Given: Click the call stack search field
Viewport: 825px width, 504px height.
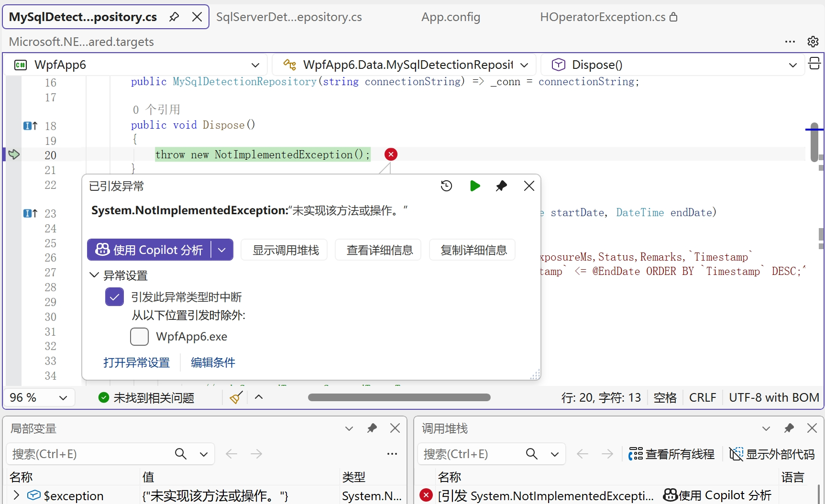Looking at the screenshot, I should click(472, 454).
